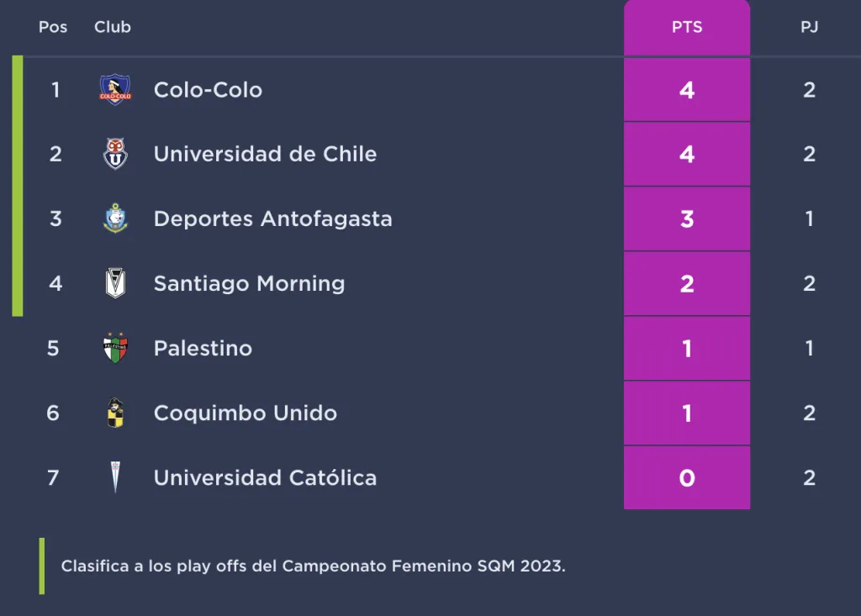The width and height of the screenshot is (861, 616).
Task: Select the Deportes Antofagasta team name
Action: [272, 218]
